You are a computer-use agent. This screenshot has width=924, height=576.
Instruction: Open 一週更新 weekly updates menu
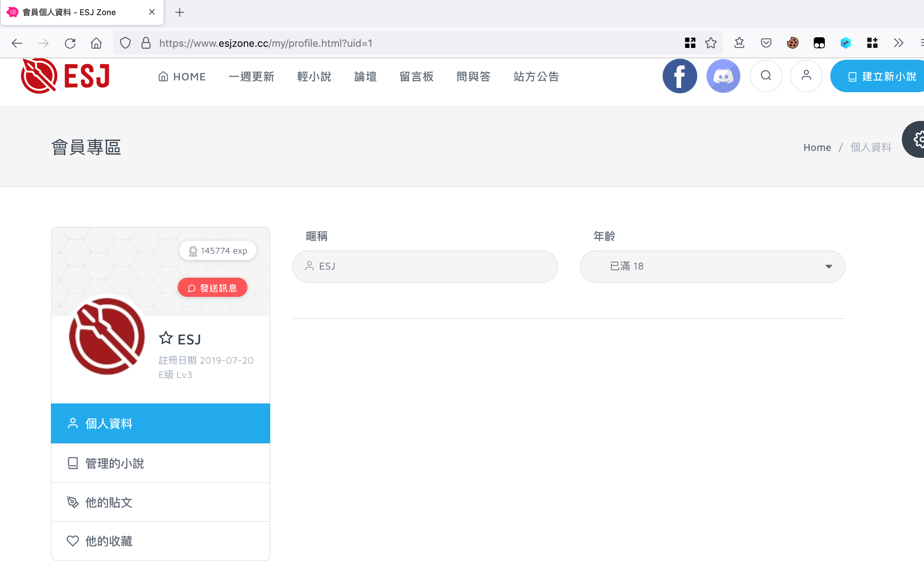[251, 77]
